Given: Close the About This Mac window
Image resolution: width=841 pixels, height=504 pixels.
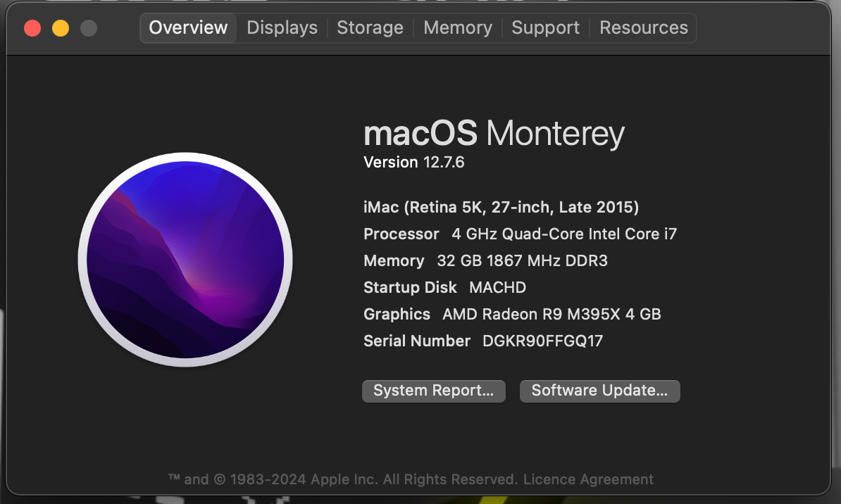Looking at the screenshot, I should (x=32, y=28).
